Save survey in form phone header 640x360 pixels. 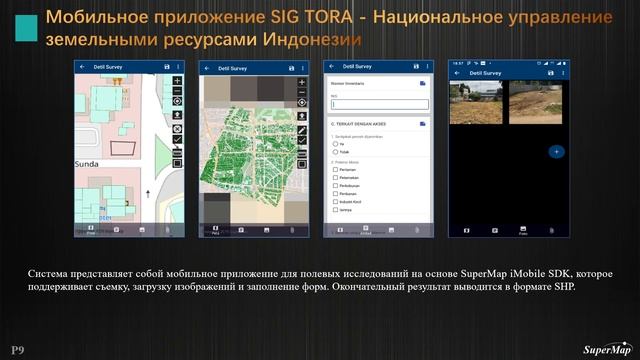point(416,66)
